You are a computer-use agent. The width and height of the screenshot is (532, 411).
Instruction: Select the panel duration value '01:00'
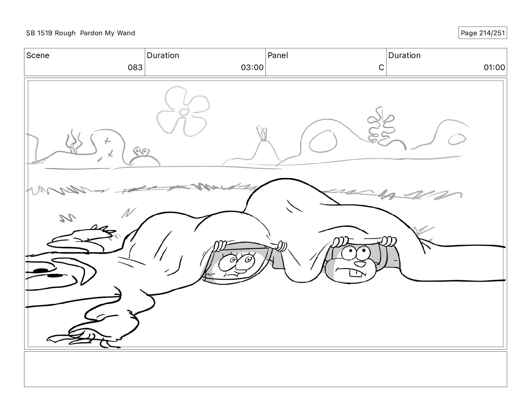pos(494,67)
